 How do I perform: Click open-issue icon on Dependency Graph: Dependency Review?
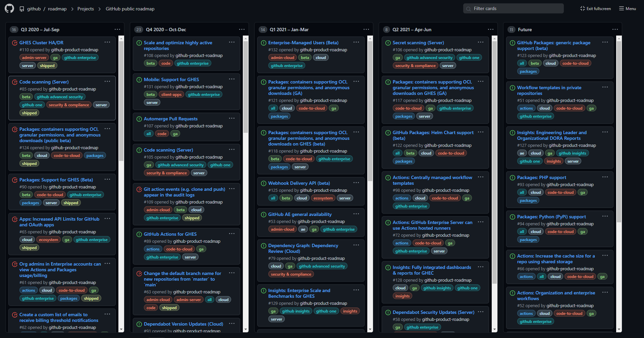[264, 246]
